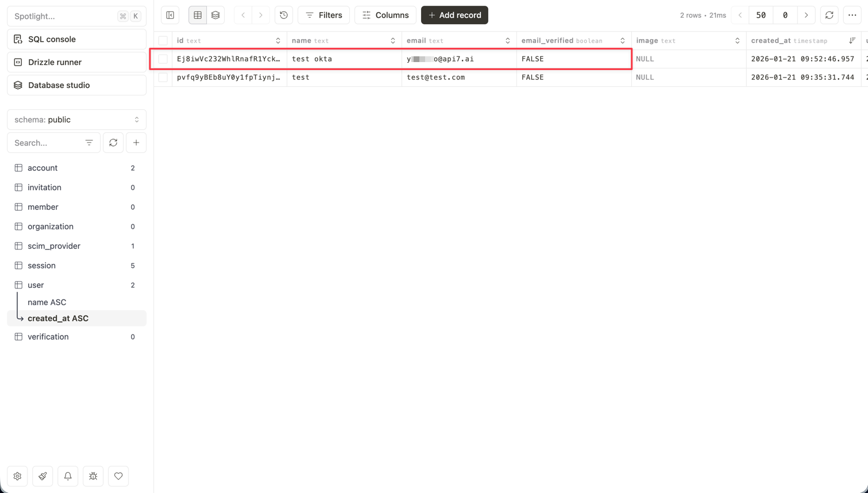Report a bug via the bug icon
Viewport: 868px width, 493px height.
(93, 476)
